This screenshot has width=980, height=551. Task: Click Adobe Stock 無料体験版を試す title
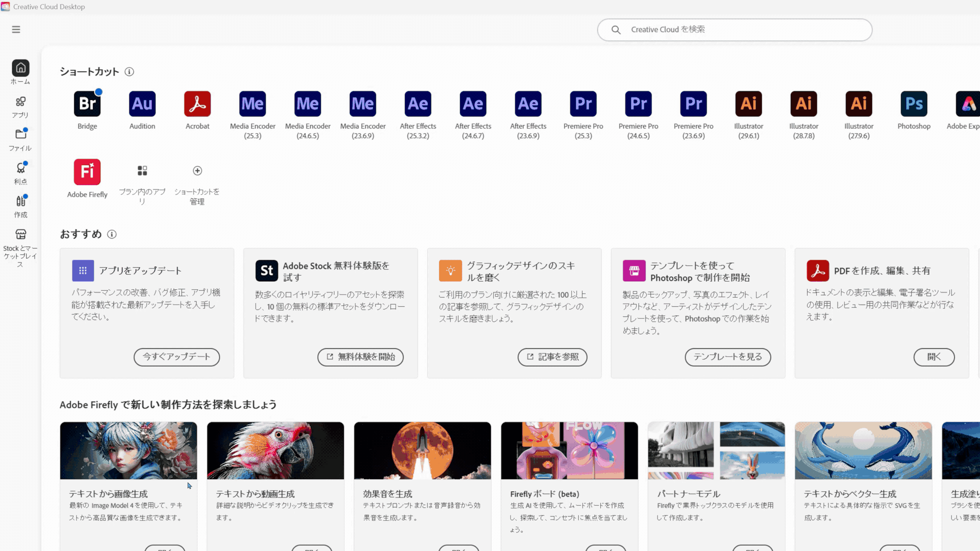click(336, 271)
